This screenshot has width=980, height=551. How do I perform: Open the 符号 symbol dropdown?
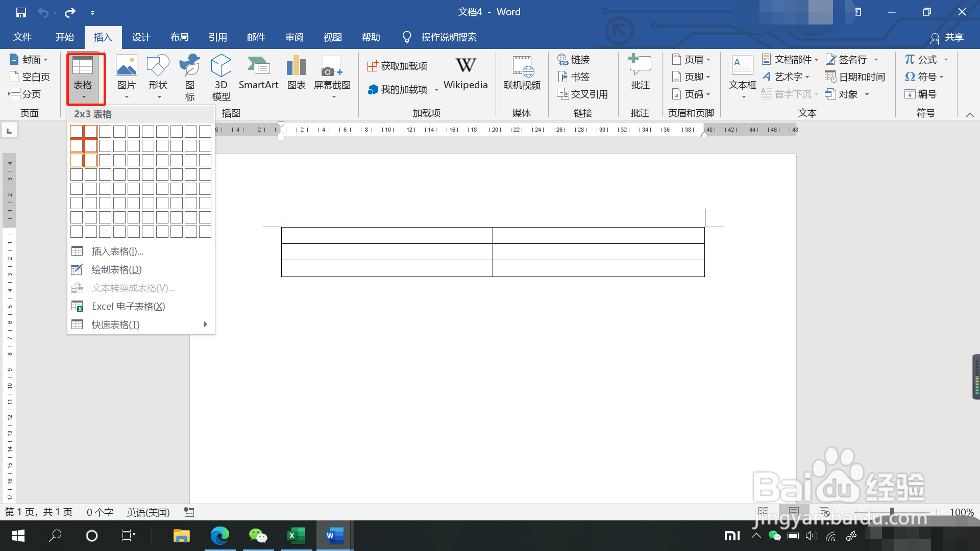point(924,77)
